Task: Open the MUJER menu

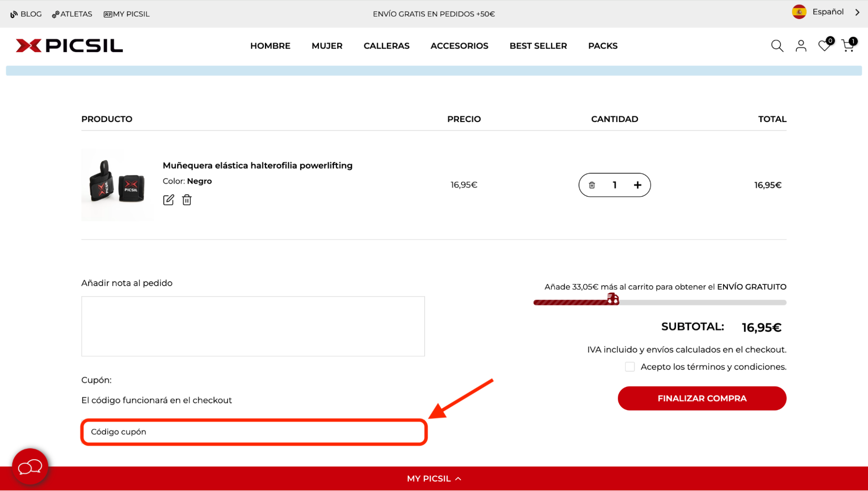Action: pos(327,46)
